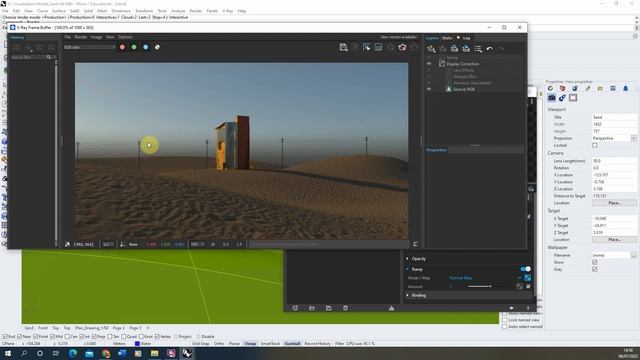This screenshot has height=360, width=640.
Task: Browse wallpaper filename with ellipsis button
Action: 633,255
